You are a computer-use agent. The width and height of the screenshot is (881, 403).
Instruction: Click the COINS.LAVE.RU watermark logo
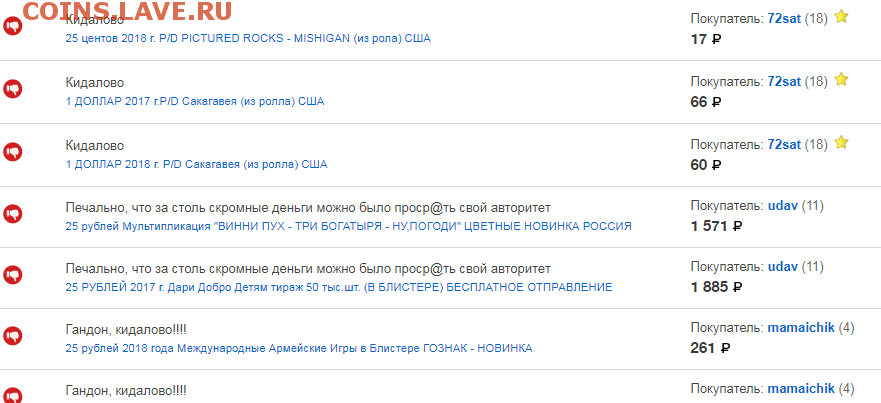point(127,11)
